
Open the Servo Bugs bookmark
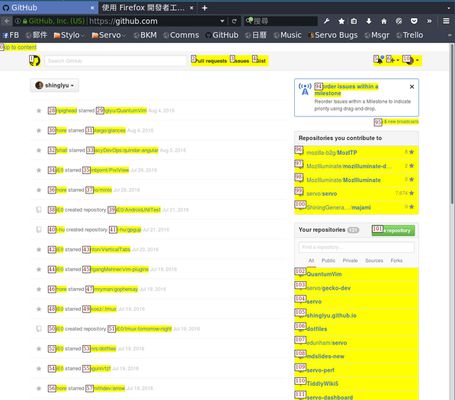(x=333, y=35)
